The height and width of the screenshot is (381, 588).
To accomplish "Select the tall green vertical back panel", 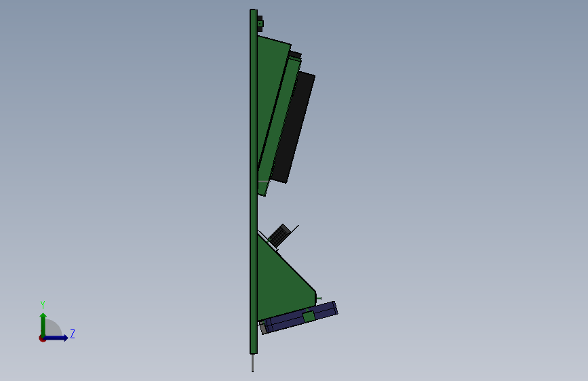I will tap(254, 182).
